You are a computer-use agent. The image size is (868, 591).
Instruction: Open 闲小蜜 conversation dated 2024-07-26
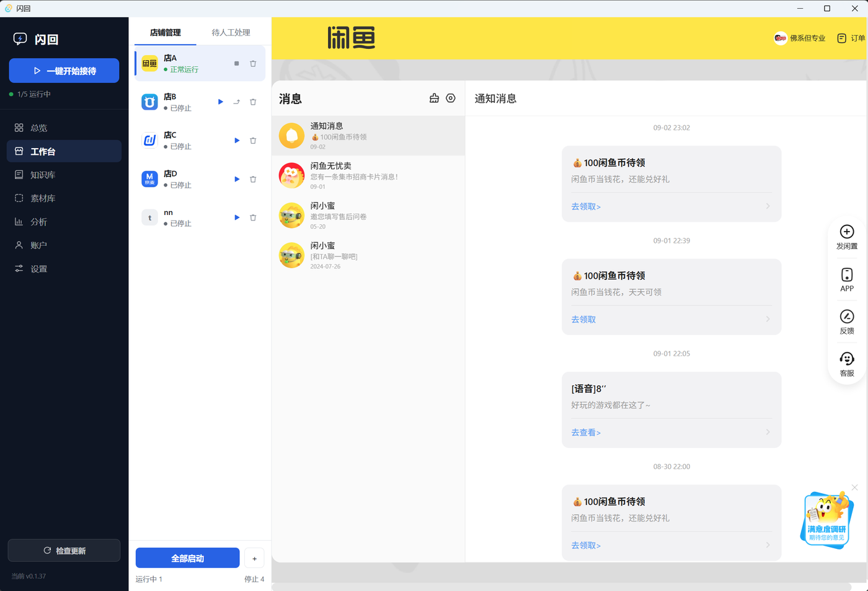368,255
